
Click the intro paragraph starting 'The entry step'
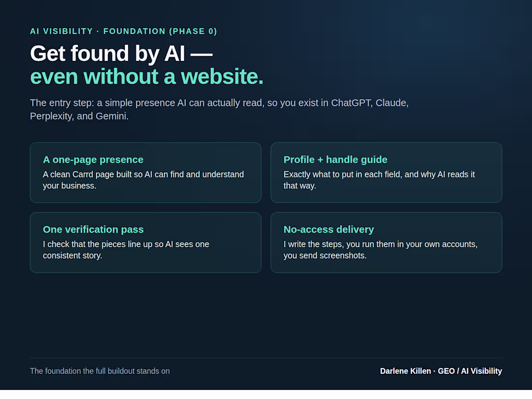(219, 109)
